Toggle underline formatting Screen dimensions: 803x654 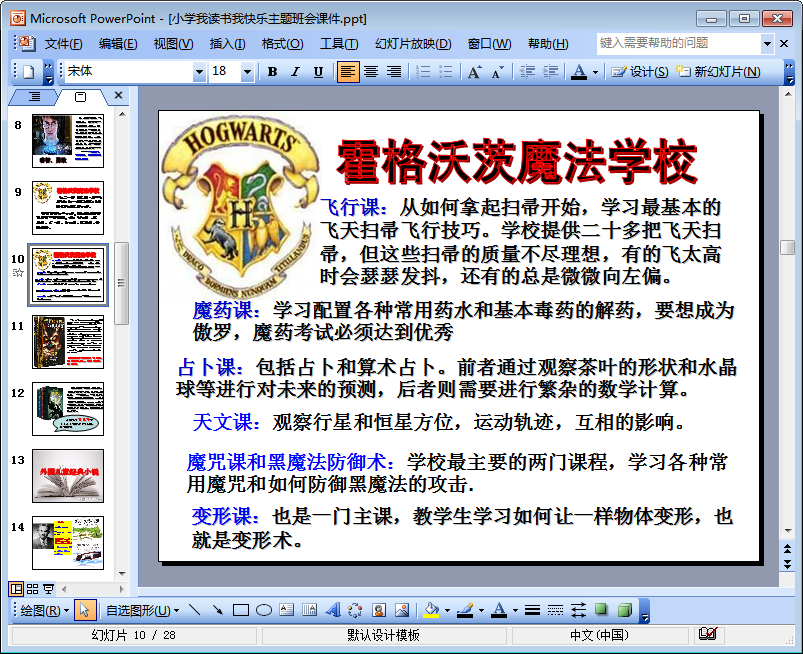(x=318, y=72)
